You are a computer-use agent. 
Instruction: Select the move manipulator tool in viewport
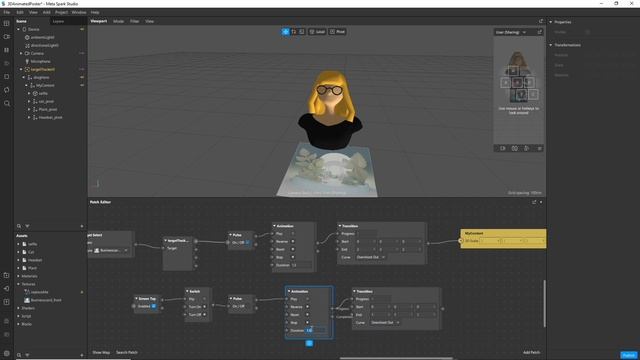pos(285,32)
